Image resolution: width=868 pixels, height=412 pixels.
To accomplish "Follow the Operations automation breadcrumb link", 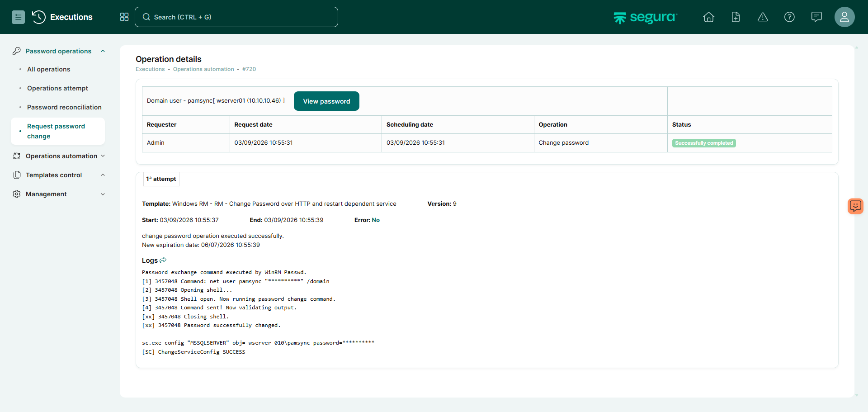I will point(203,69).
